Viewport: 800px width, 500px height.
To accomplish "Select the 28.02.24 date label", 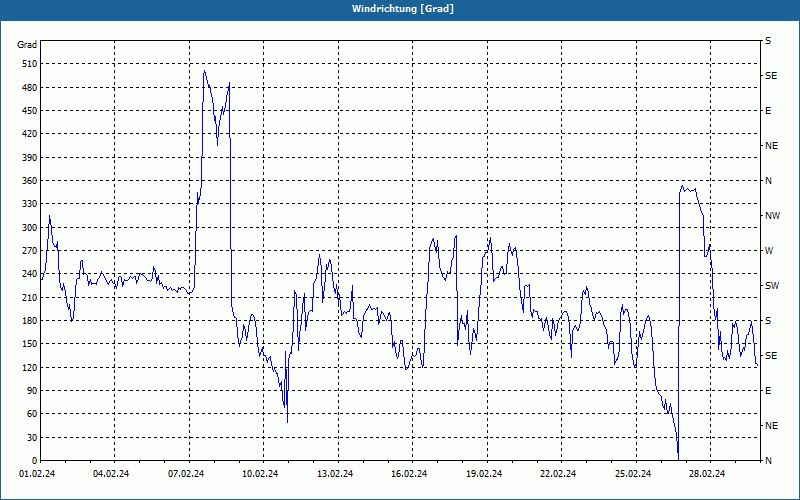I will (x=707, y=474).
